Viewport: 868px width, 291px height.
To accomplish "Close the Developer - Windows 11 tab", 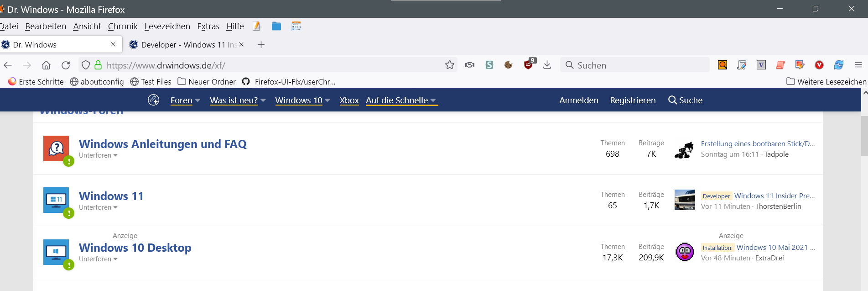I will click(x=241, y=44).
